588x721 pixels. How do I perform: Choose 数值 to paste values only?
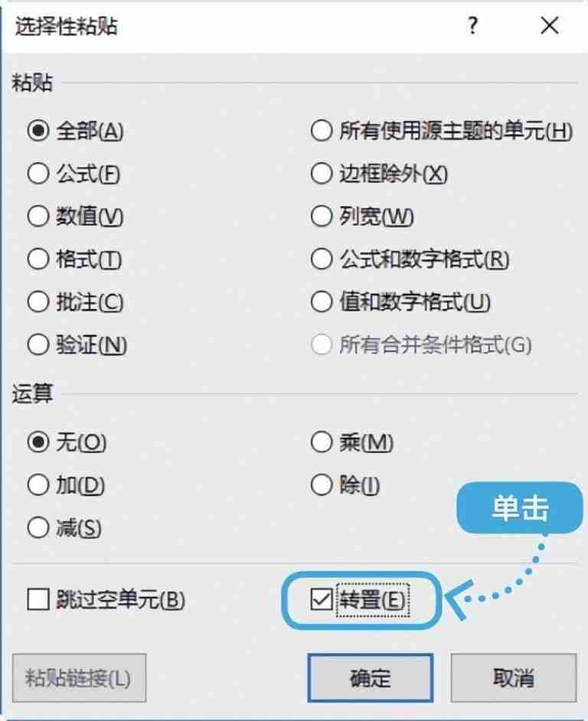pyautogui.click(x=38, y=217)
